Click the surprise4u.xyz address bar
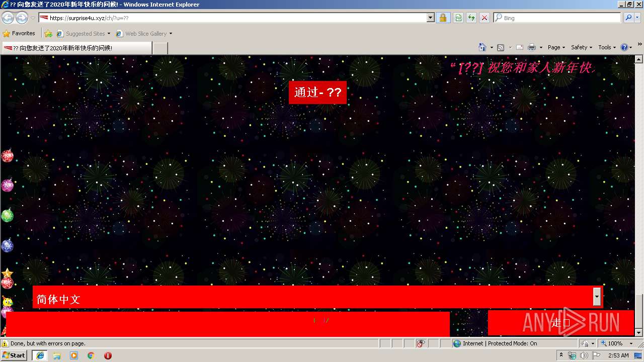The width and height of the screenshot is (644, 362). (232, 18)
